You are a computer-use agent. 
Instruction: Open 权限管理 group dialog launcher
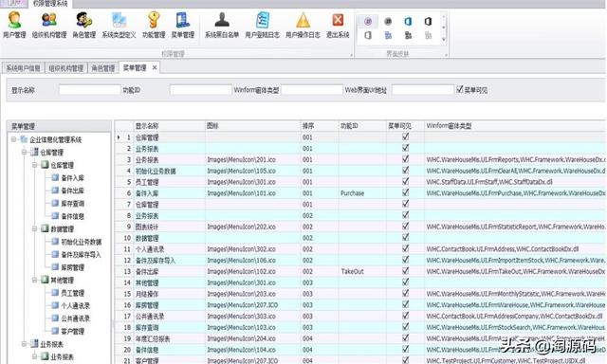pos(352,55)
